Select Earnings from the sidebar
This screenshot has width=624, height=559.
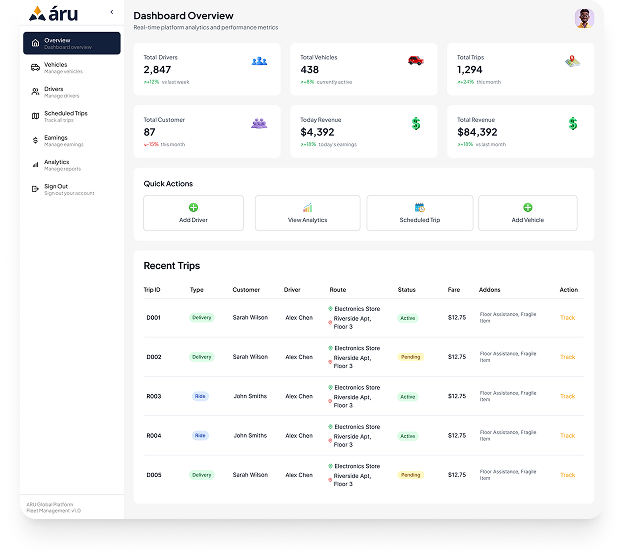click(56, 141)
